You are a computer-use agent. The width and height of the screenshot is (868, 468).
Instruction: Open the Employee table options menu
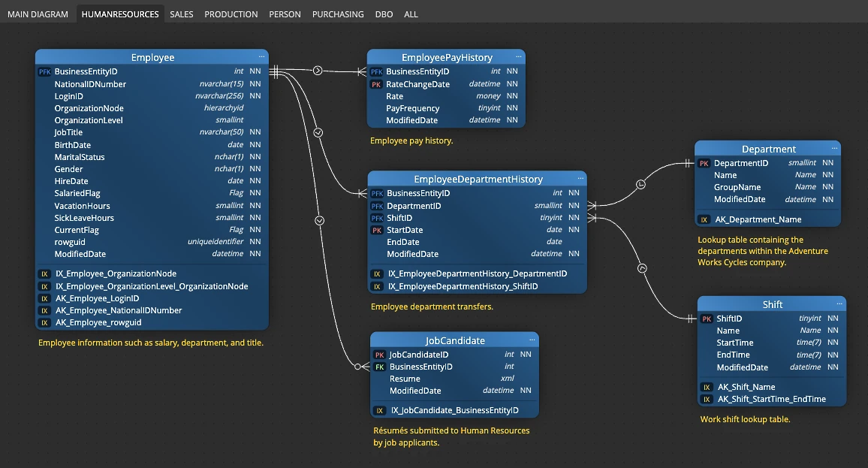point(261,57)
